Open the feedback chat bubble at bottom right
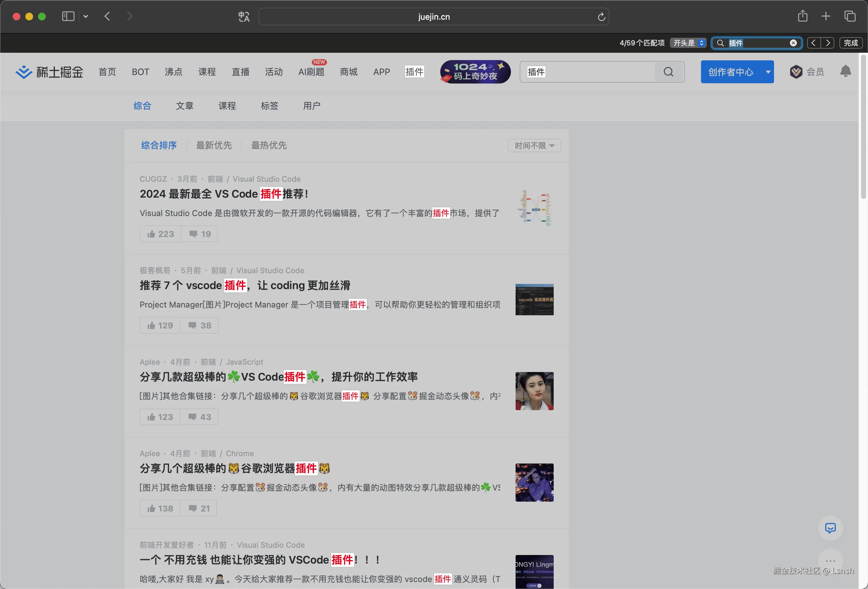The height and width of the screenshot is (589, 868). coord(830,528)
